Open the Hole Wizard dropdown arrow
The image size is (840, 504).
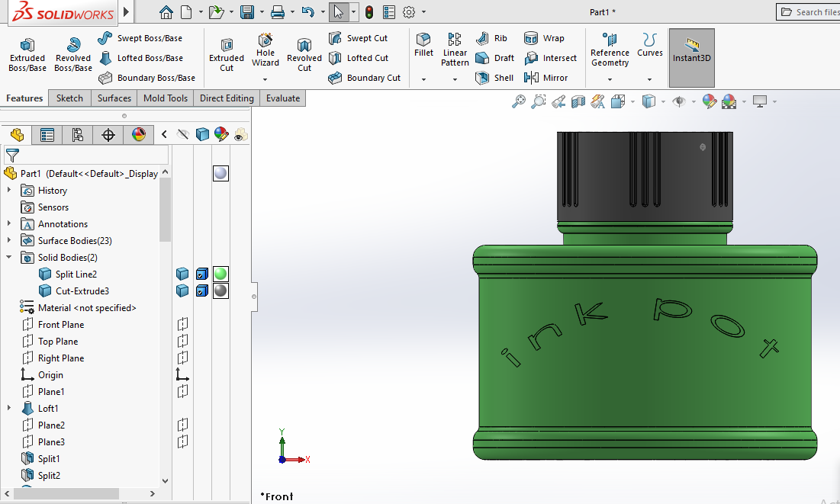[266, 79]
